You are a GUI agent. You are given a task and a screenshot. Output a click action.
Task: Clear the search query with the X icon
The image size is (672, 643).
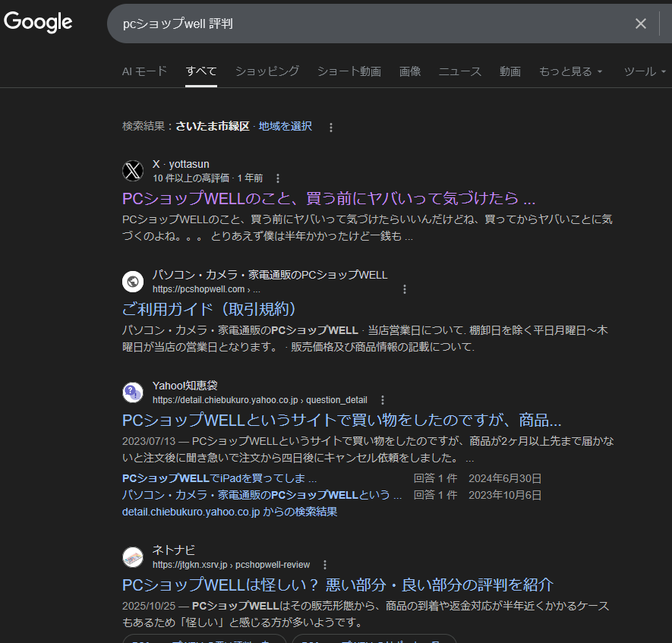click(x=640, y=24)
